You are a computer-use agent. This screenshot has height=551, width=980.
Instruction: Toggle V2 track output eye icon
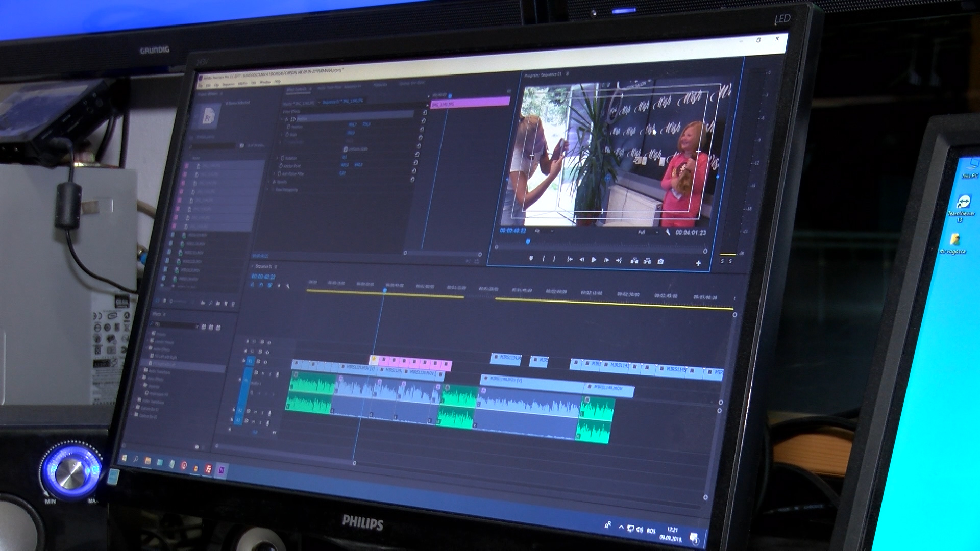tap(267, 352)
